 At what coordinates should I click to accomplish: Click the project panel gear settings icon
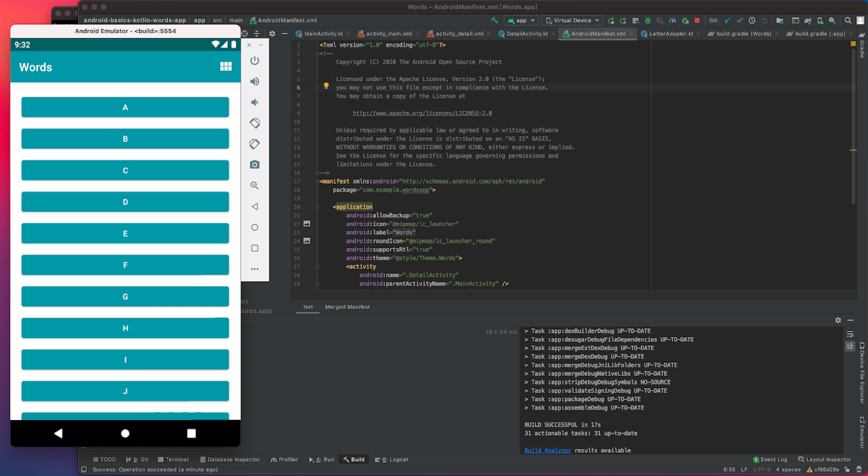272,34
